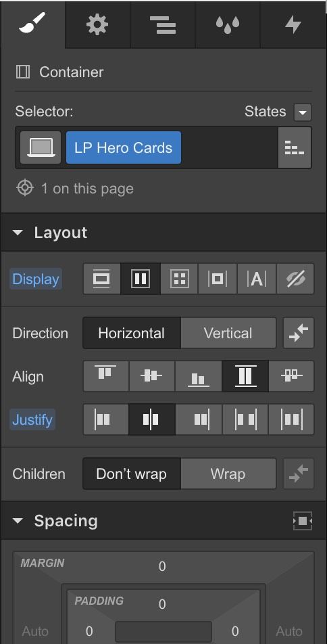The width and height of the screenshot is (327, 644).
Task: Reverse the flex direction
Action: pyautogui.click(x=299, y=333)
